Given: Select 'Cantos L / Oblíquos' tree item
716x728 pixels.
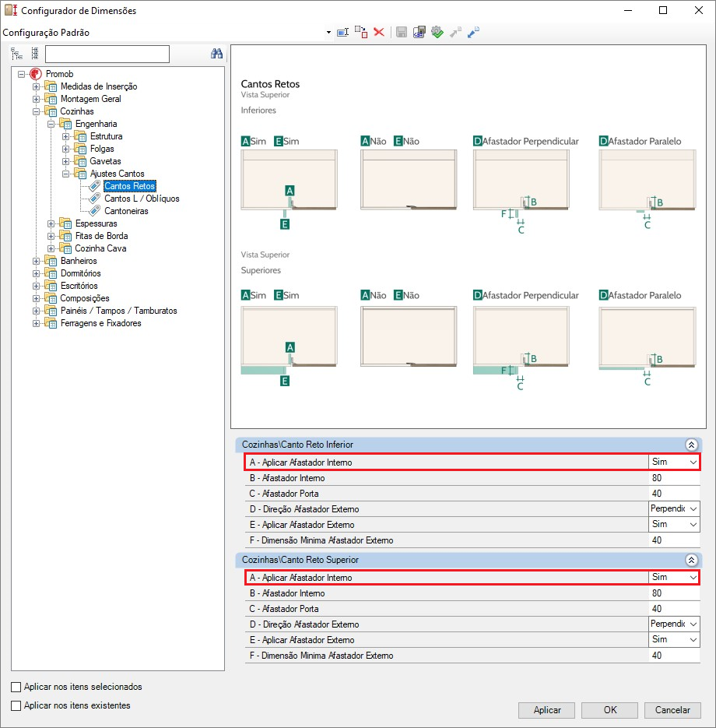Looking at the screenshot, I should [142, 199].
